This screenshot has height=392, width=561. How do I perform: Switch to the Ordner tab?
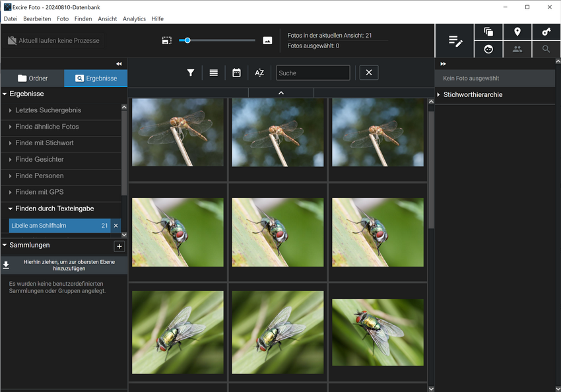[x=32, y=79]
